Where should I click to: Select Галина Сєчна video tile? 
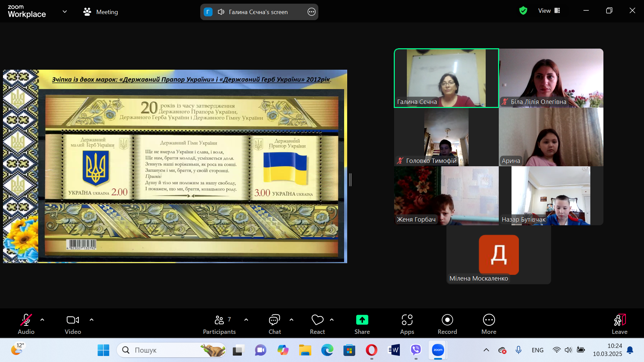pyautogui.click(x=446, y=78)
